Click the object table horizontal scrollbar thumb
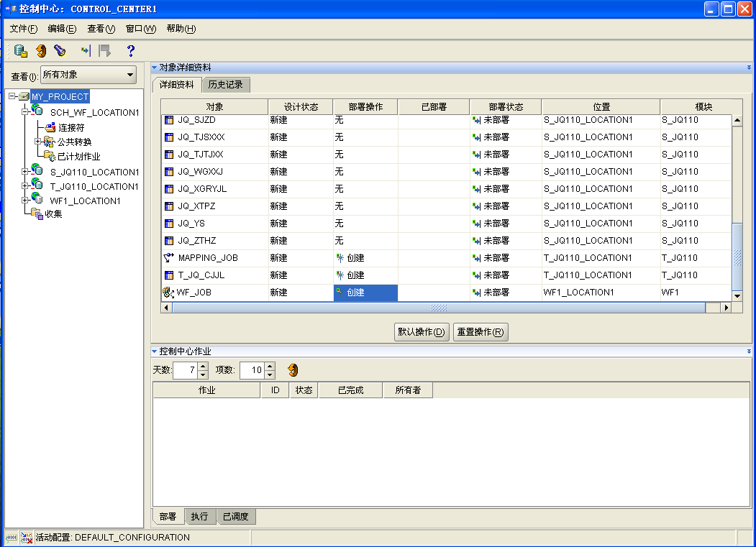756x547 pixels. tap(439, 308)
